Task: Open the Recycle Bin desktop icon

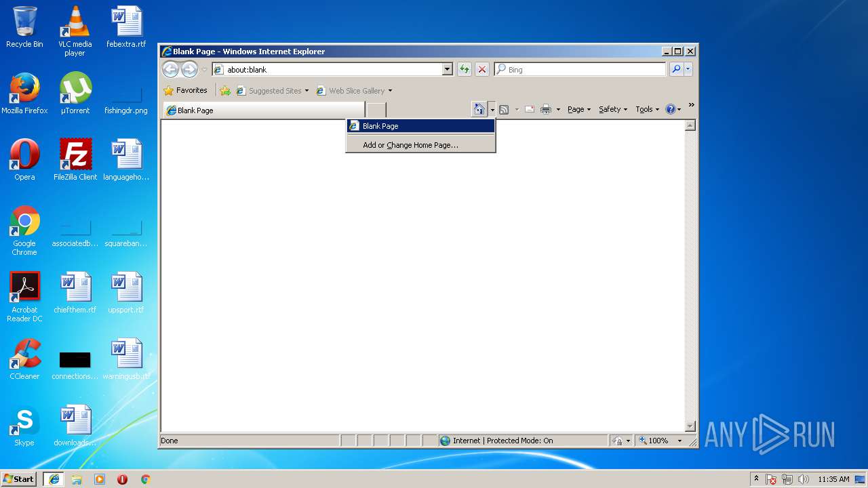Action: click(x=24, y=27)
